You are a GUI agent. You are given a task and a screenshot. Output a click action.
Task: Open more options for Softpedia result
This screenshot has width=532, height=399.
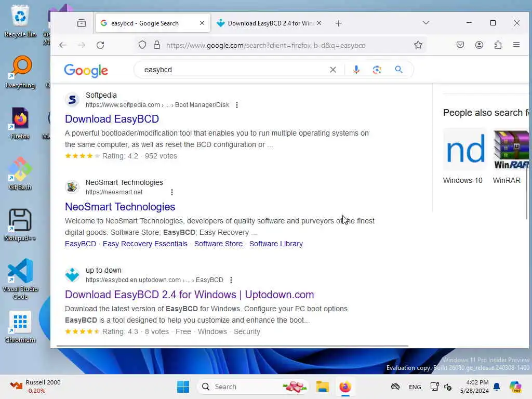[237, 105]
